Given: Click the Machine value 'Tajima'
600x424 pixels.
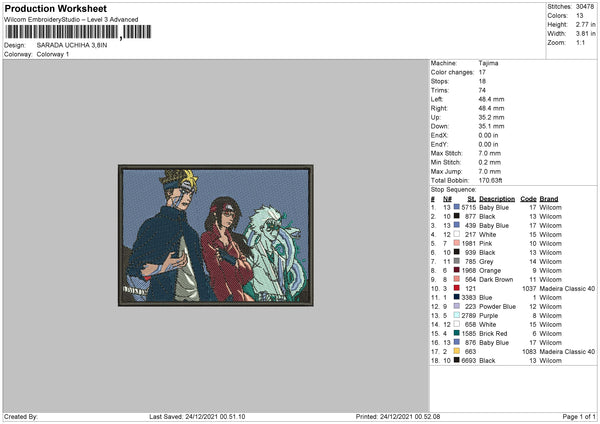Looking at the screenshot, I should [x=488, y=63].
